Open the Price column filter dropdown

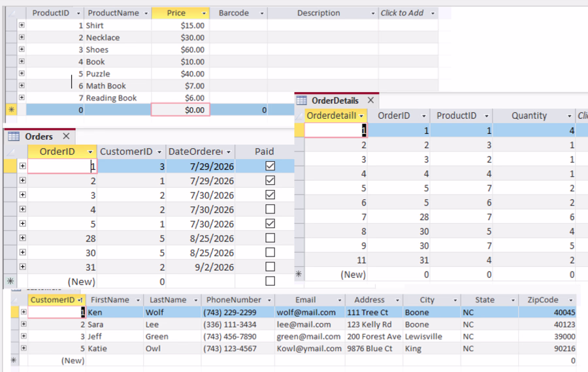click(x=204, y=14)
